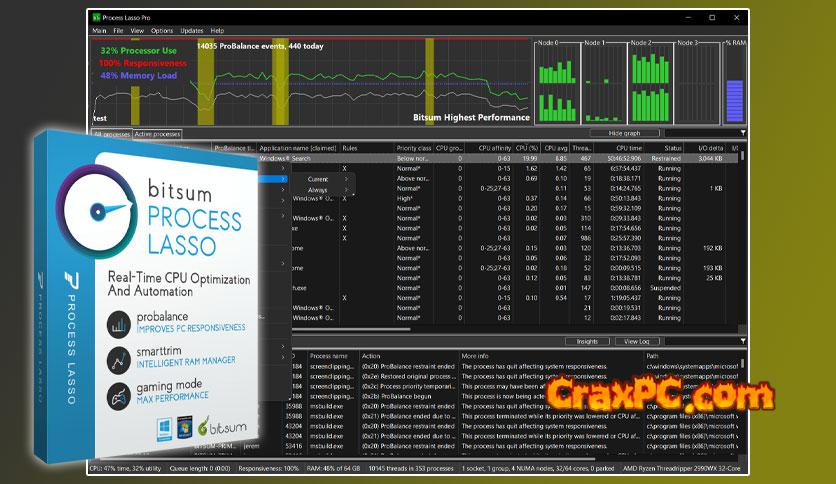Click the Restored original process log entry

(x=408, y=376)
